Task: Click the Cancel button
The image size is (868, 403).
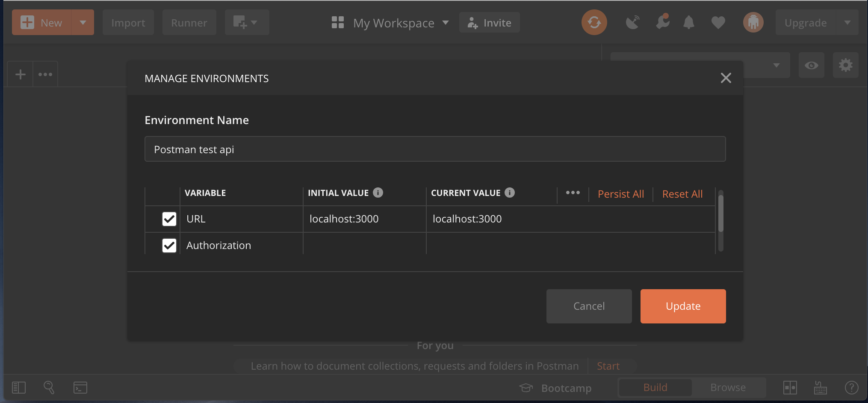Action: point(589,306)
